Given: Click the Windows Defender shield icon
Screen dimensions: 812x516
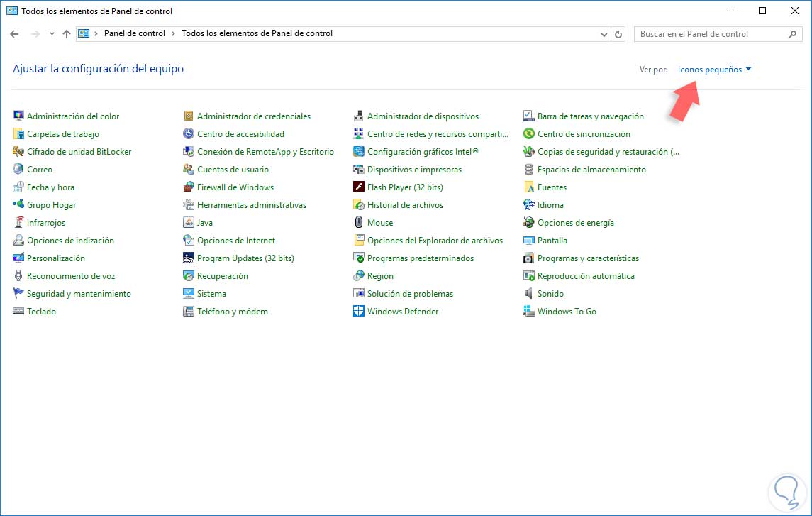Looking at the screenshot, I should tap(359, 312).
